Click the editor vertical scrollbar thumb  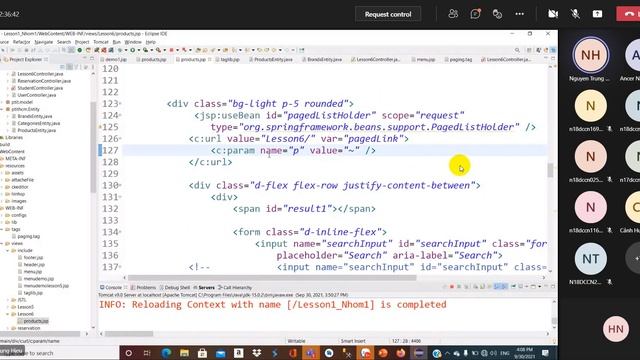pos(550,170)
